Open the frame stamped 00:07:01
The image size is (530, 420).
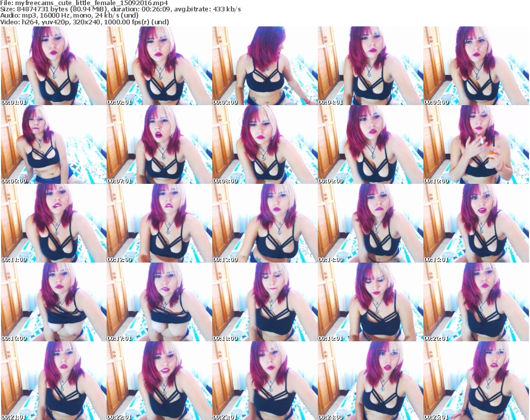159,144
